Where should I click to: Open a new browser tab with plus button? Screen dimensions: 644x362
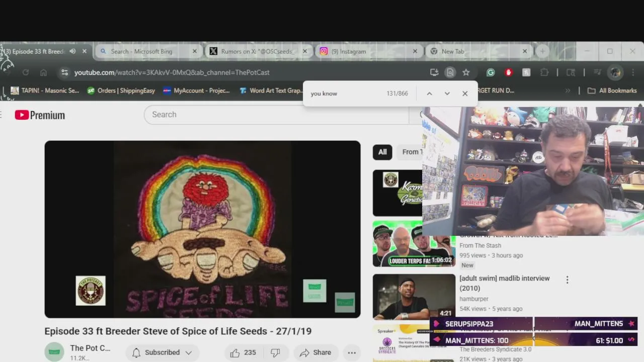[x=542, y=51]
